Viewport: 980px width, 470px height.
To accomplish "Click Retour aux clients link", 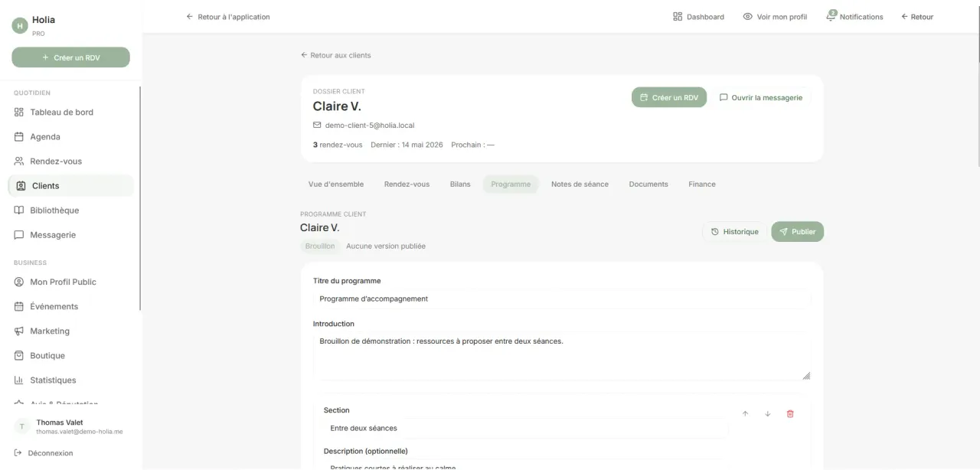I will point(335,55).
